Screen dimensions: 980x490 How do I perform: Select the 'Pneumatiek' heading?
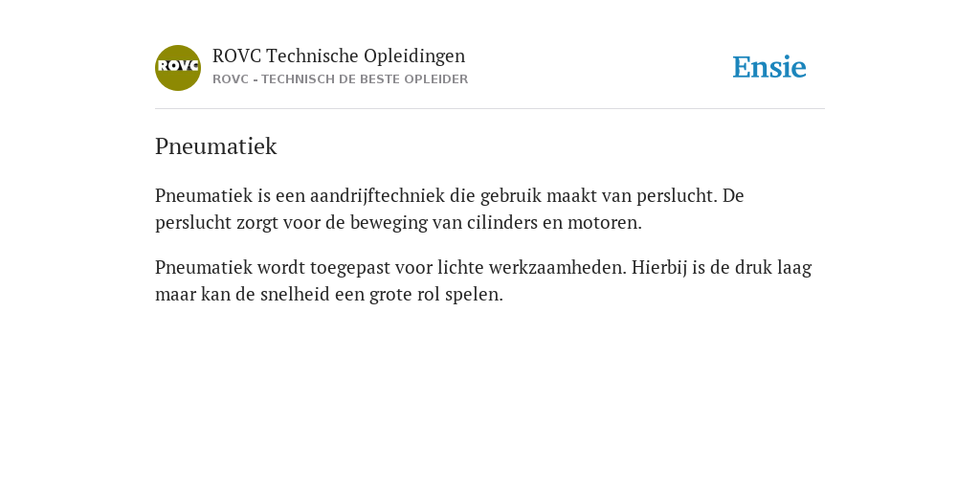pos(215,146)
